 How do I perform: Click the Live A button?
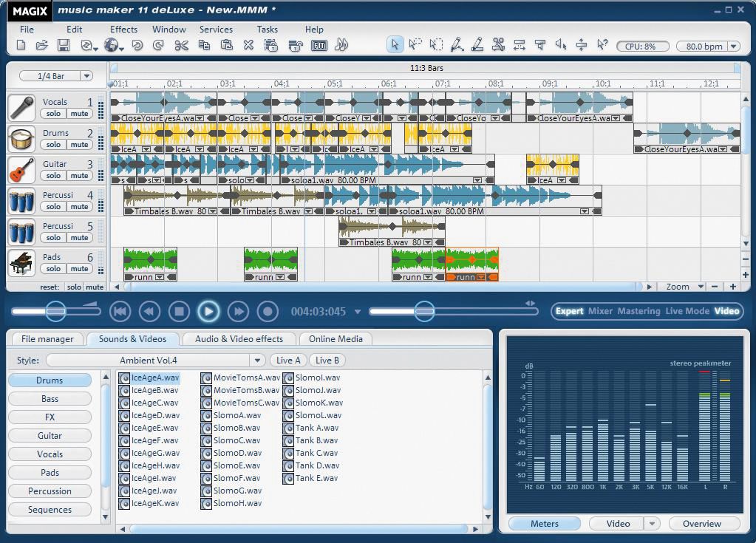[288, 360]
